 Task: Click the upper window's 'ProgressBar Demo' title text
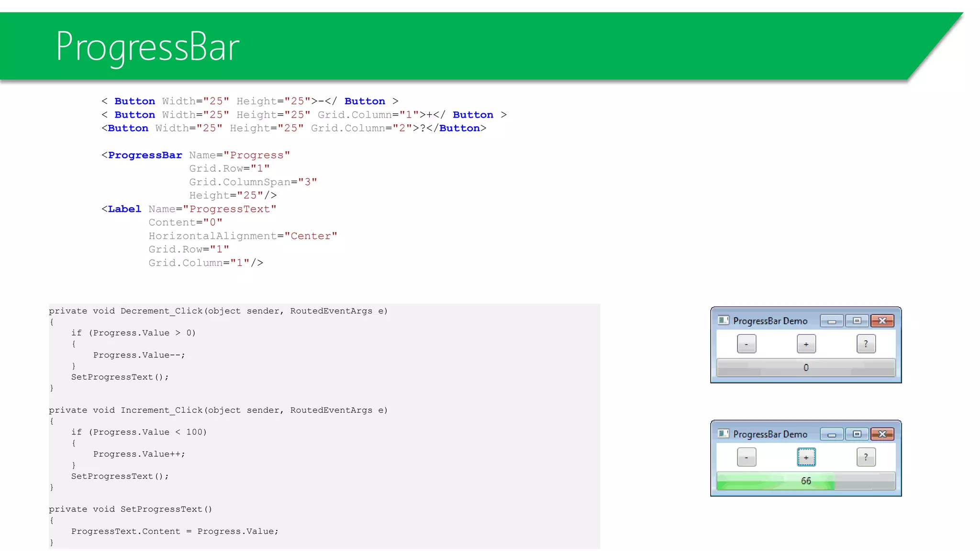[770, 321]
